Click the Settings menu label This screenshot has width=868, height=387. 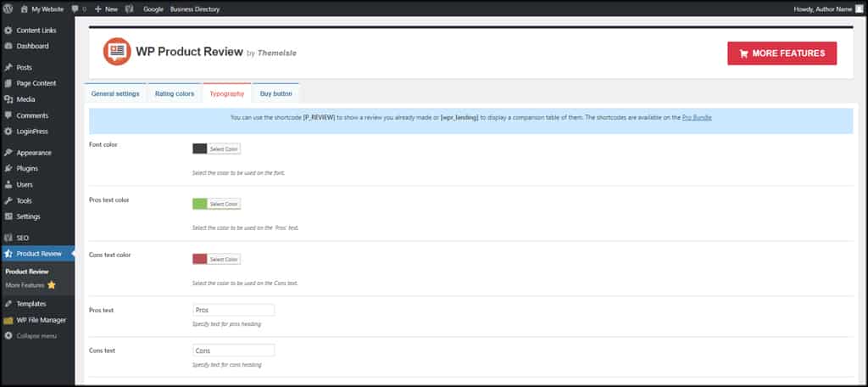[x=28, y=216]
